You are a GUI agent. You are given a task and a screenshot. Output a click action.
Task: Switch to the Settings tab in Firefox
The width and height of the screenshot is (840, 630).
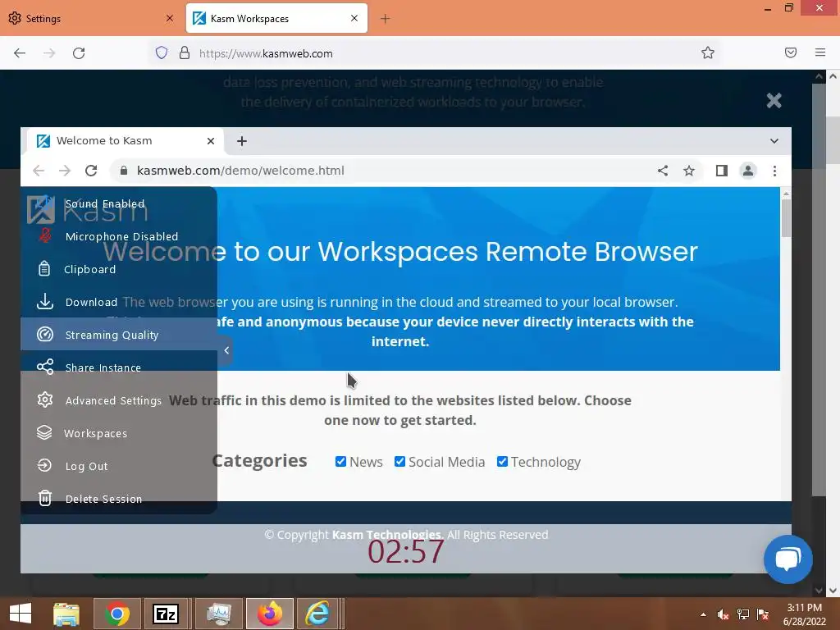(x=90, y=18)
